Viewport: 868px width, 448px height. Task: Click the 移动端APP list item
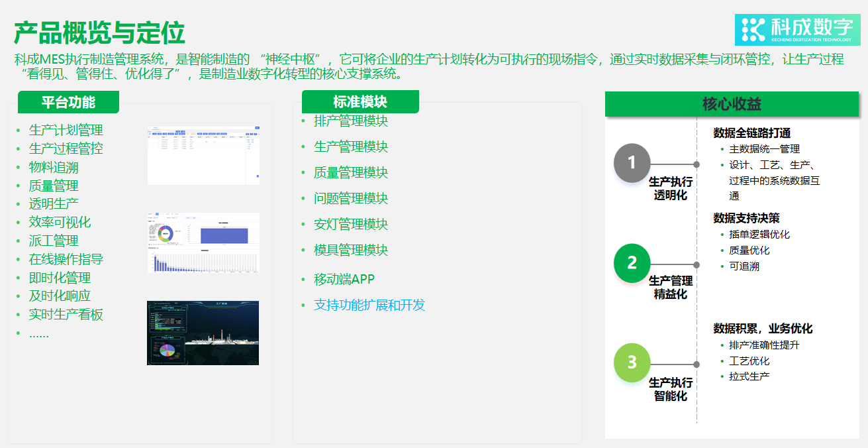click(x=344, y=279)
